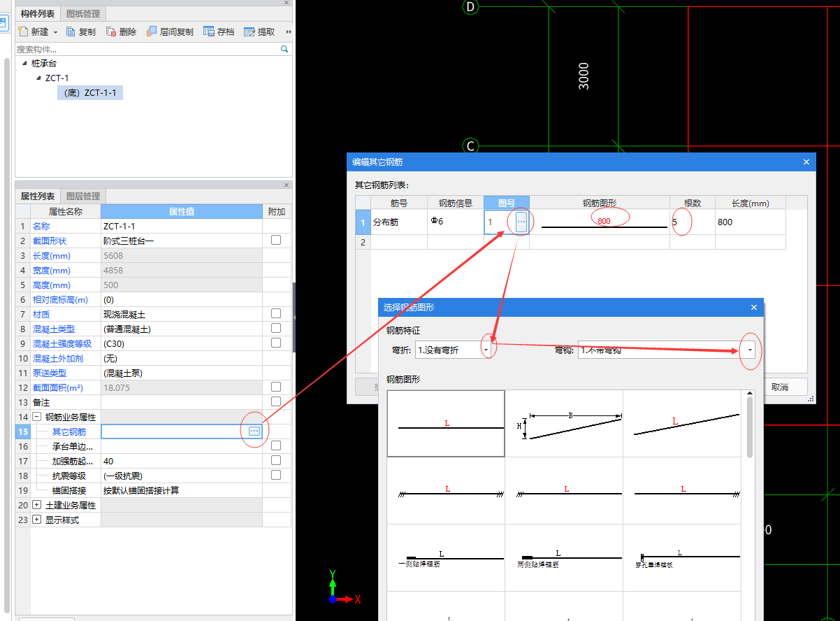Click the 层间复制 toolbar icon

(152, 31)
